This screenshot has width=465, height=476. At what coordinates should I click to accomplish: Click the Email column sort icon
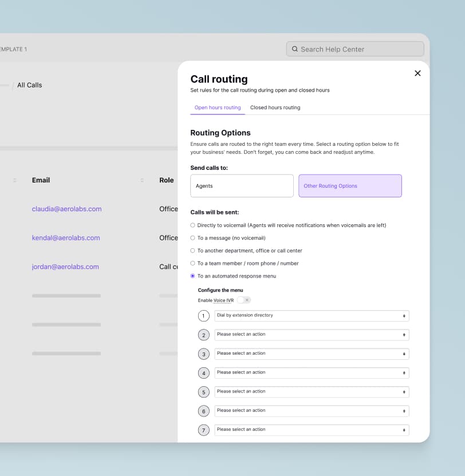142,180
